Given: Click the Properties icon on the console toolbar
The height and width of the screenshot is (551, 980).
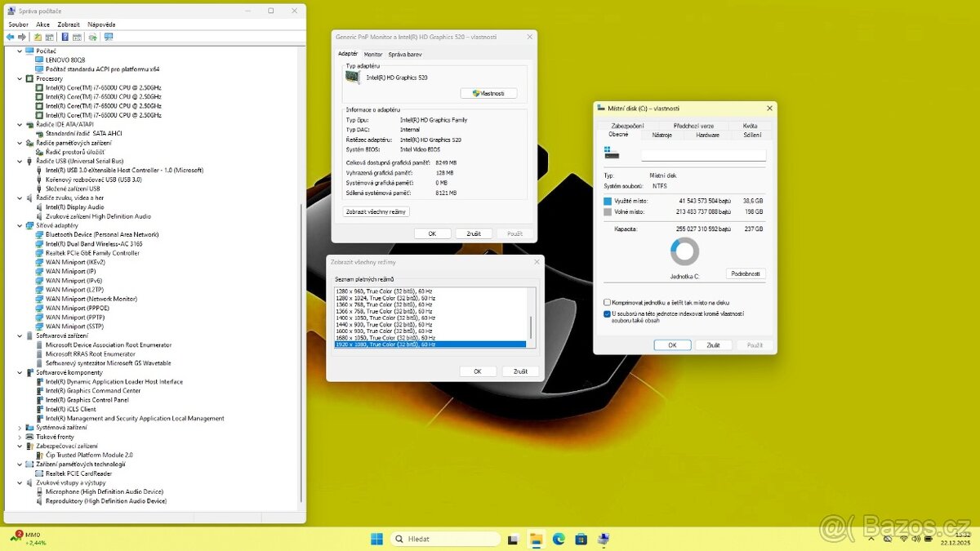Looking at the screenshot, I should (x=76, y=36).
